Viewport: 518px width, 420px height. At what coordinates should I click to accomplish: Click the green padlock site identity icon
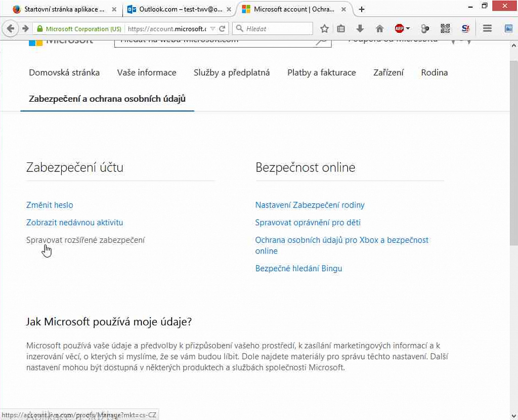(39, 29)
